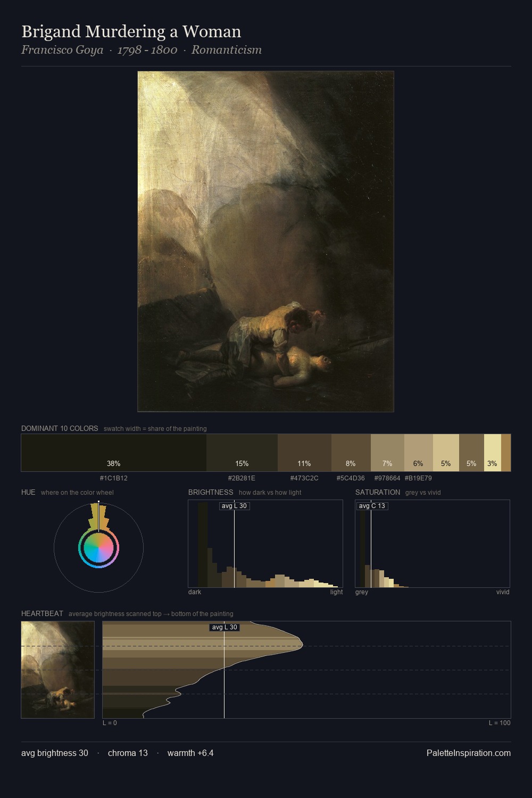Image resolution: width=532 pixels, height=798 pixels.
Task: Click the hue color wheel
Action: pos(98,547)
